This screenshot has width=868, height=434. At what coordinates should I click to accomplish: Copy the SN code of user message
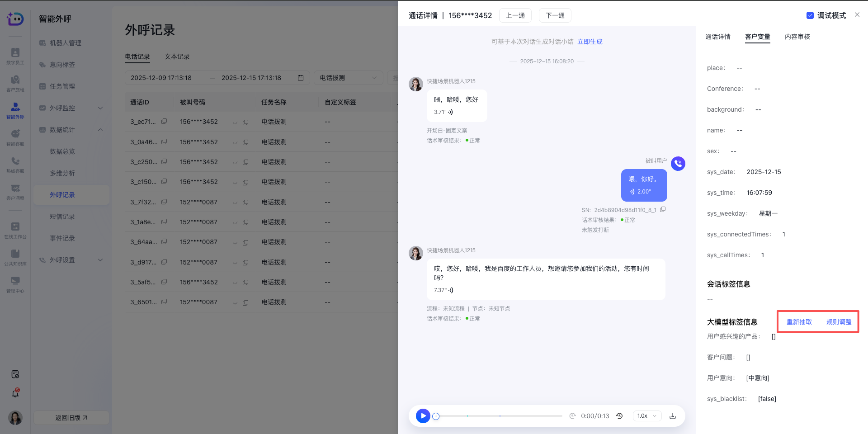[x=663, y=209]
